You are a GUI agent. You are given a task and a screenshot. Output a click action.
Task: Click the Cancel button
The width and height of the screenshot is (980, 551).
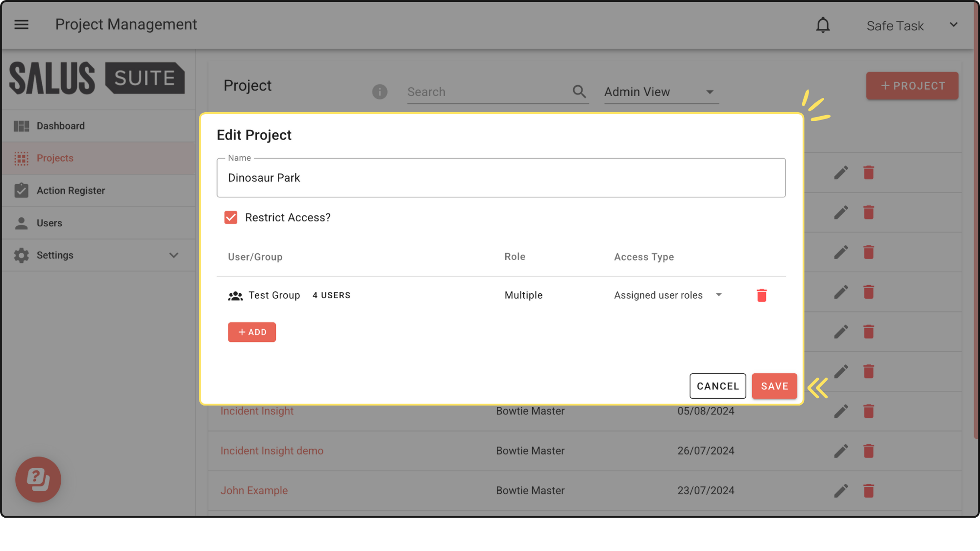717,386
